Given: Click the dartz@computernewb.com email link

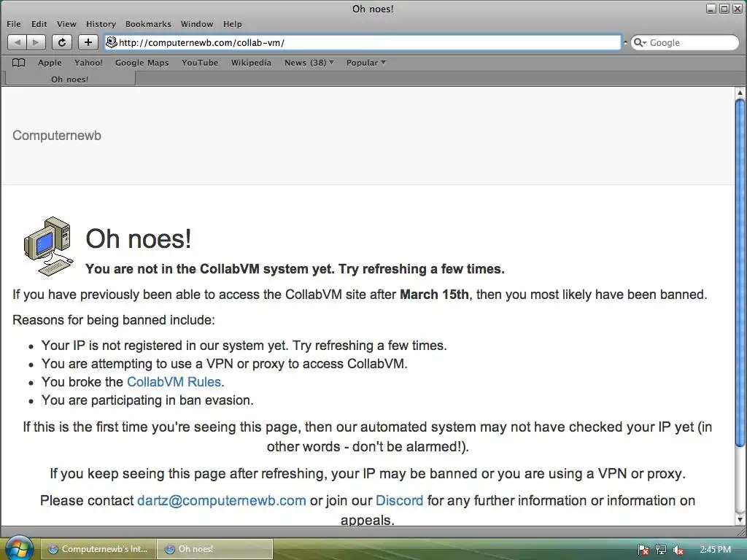Looking at the screenshot, I should [222, 500].
